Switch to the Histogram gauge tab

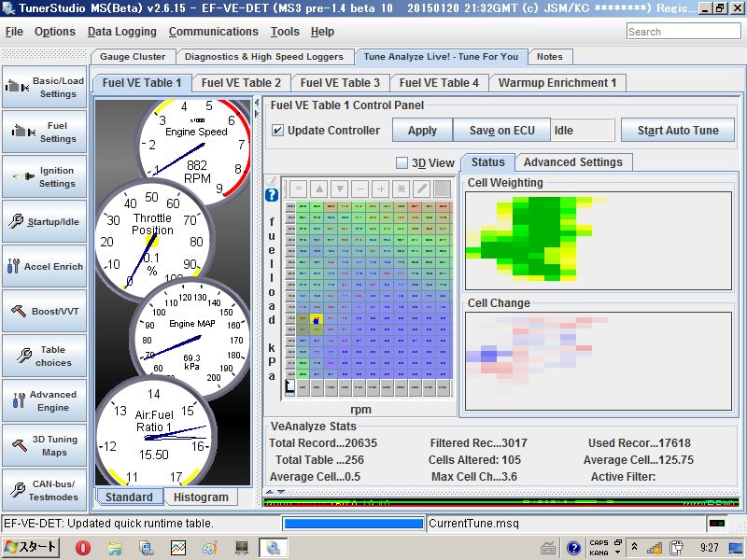(x=201, y=497)
